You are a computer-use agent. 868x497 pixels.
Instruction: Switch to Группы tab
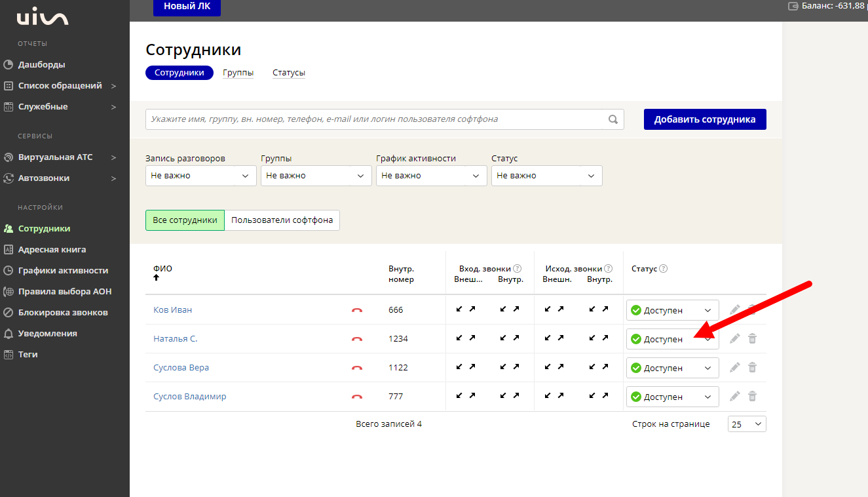238,73
